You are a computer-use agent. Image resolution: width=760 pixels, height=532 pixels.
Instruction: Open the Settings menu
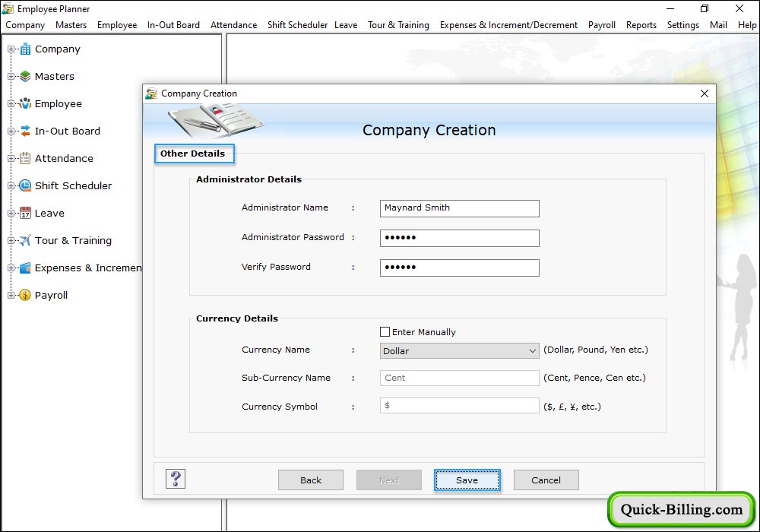point(683,25)
